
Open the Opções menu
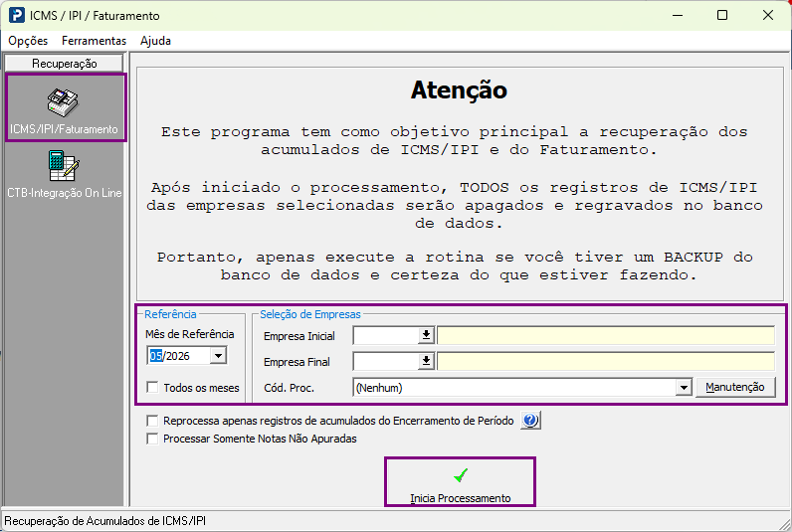point(28,41)
